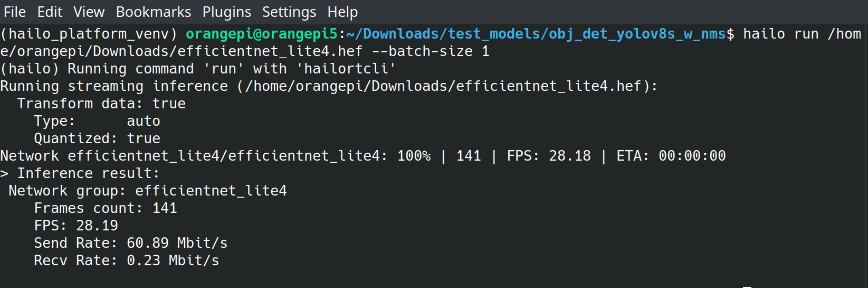Open the Bookmarks menu
Viewport: 868px width, 288px height.
[154, 12]
